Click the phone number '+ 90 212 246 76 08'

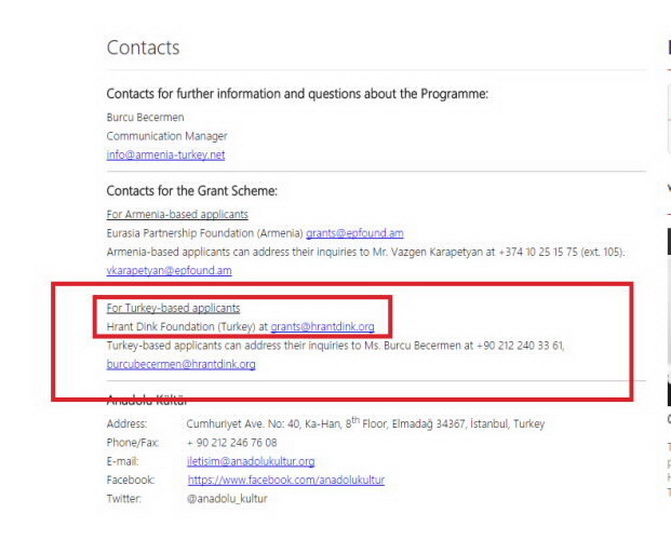232,442
